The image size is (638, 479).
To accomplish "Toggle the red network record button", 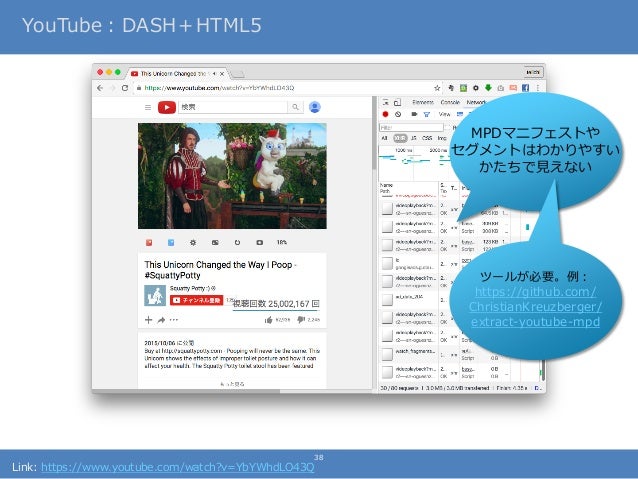I will point(385,114).
